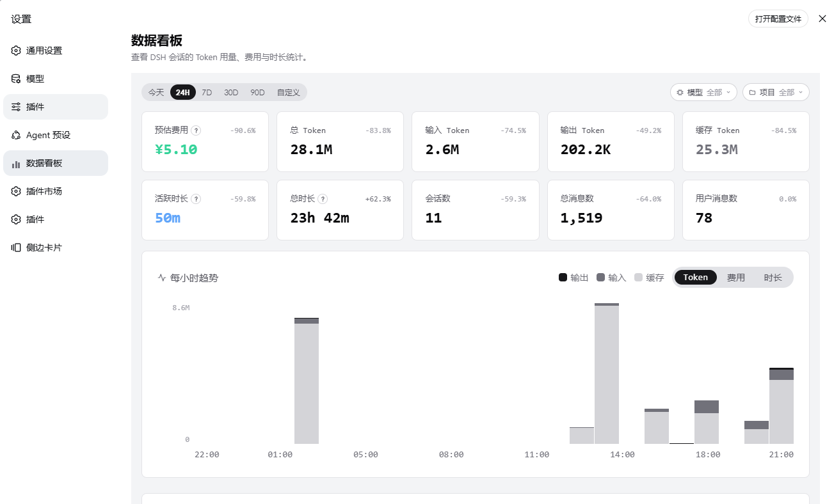The width and height of the screenshot is (834, 504).
Task: Click the chart bar at 21:00
Action: tap(782, 406)
